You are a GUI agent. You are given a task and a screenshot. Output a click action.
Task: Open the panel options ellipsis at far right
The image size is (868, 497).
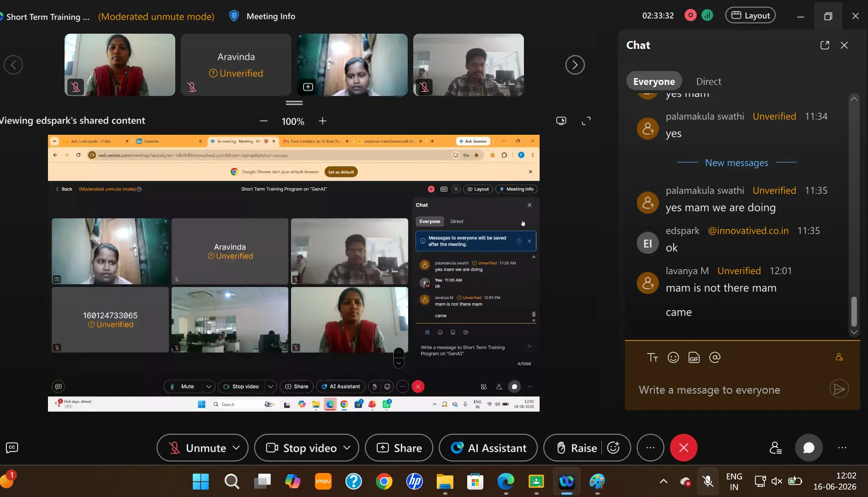click(842, 448)
